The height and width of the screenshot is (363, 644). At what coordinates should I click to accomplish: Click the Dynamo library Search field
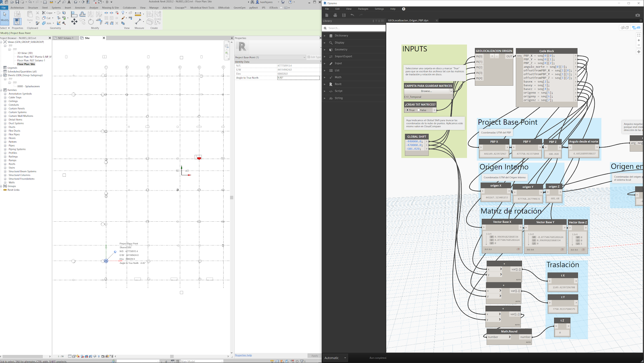click(354, 28)
